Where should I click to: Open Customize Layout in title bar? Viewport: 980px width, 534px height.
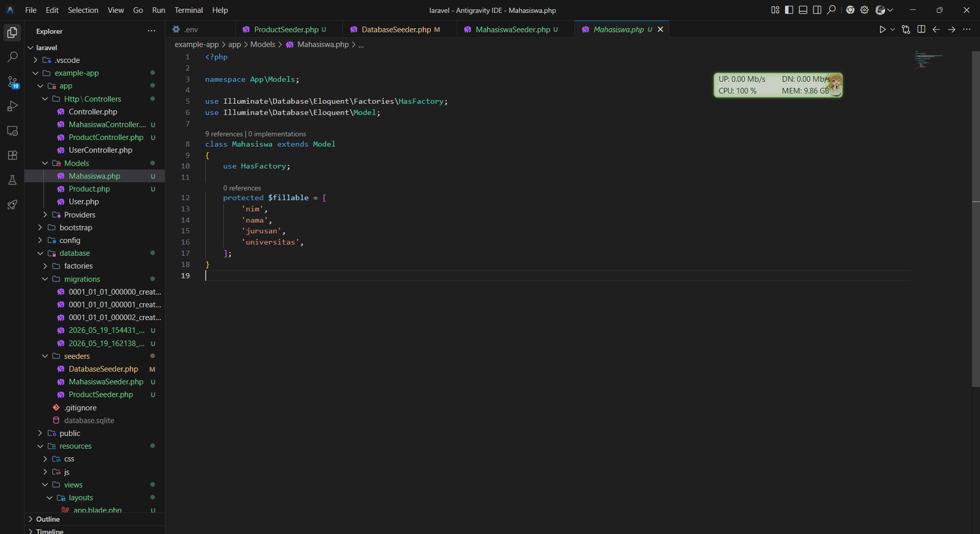[775, 10]
